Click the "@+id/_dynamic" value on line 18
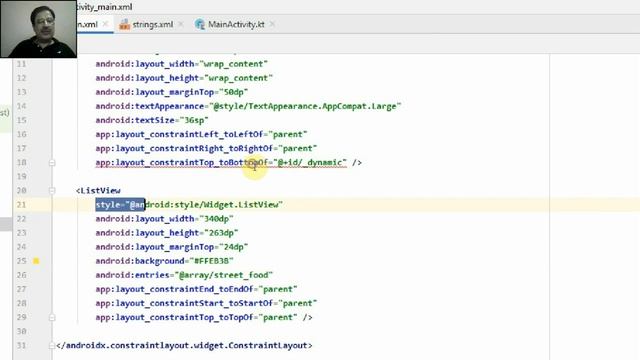This screenshot has width=640, height=360. click(x=310, y=162)
